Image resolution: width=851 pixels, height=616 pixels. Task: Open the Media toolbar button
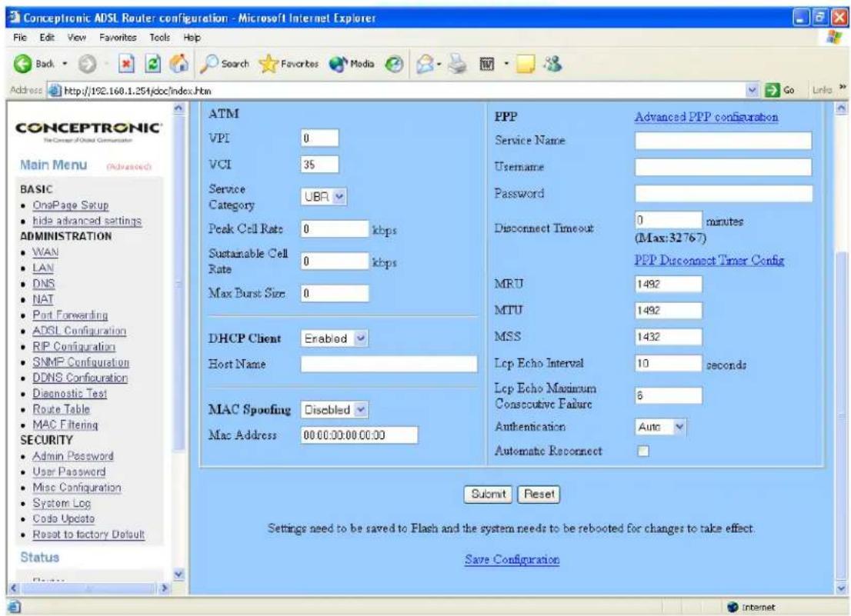click(352, 64)
